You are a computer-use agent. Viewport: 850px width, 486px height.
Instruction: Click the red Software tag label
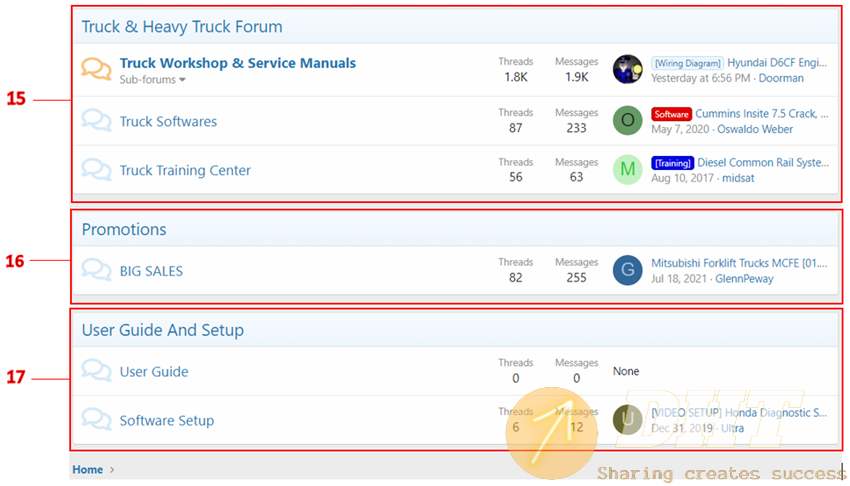tap(671, 114)
